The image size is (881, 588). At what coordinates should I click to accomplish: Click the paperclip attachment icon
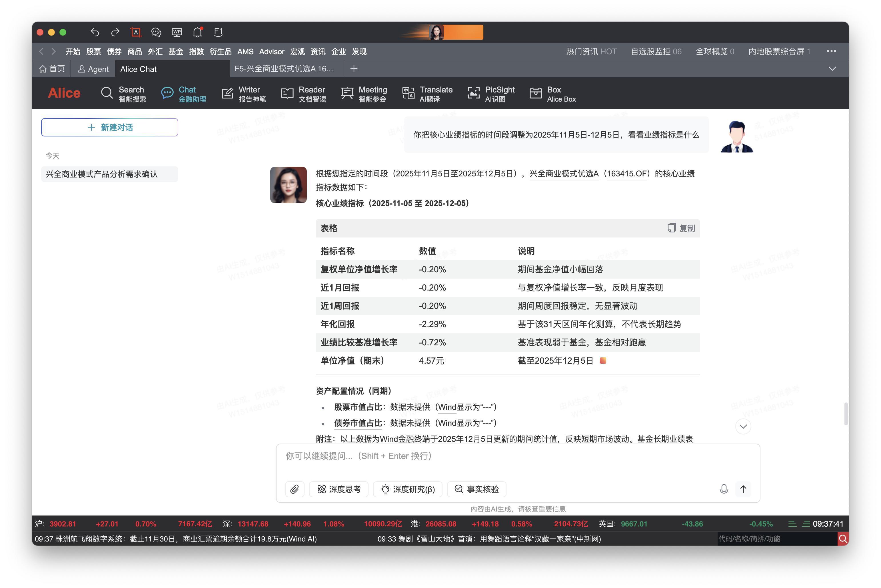coord(294,489)
